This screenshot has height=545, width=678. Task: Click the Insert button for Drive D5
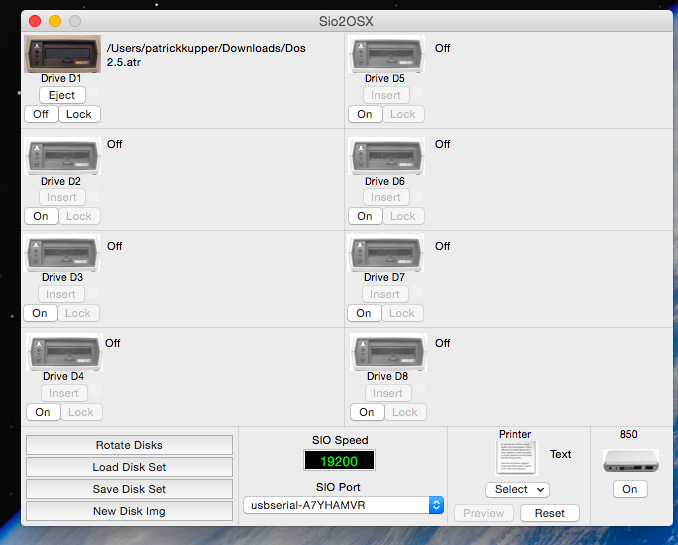tap(386, 95)
